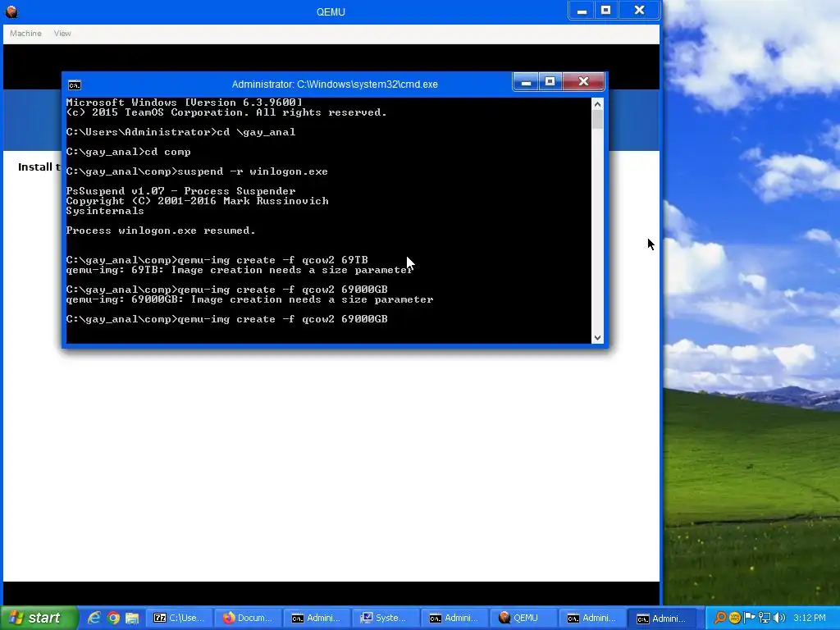This screenshot has height=630, width=840.
Task: Launch Google Chrome from quick launch
Action: [x=113, y=618]
